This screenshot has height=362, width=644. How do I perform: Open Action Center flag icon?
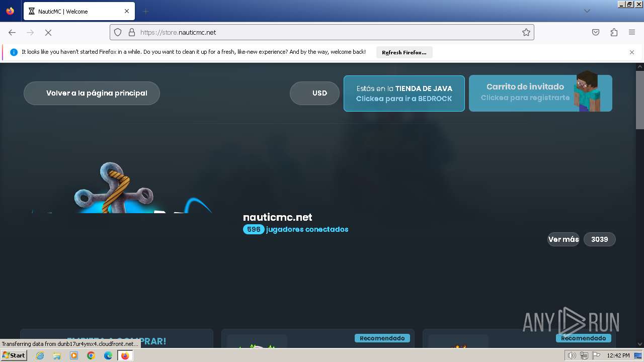click(x=596, y=355)
